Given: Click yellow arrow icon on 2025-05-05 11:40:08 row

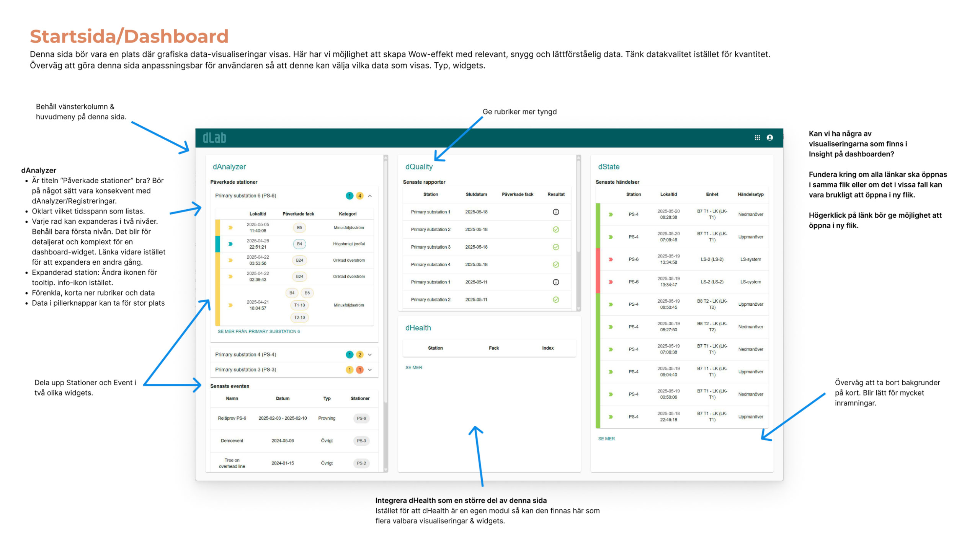Looking at the screenshot, I should [230, 228].
